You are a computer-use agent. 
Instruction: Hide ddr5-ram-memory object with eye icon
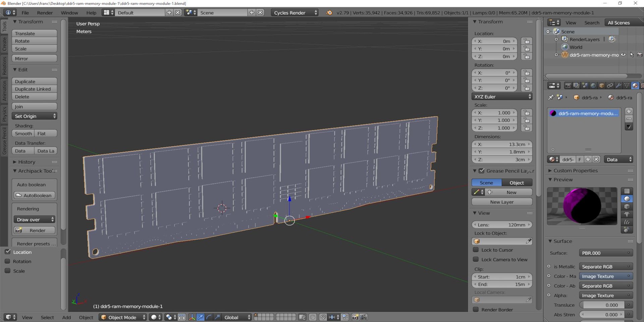pyautogui.click(x=623, y=55)
